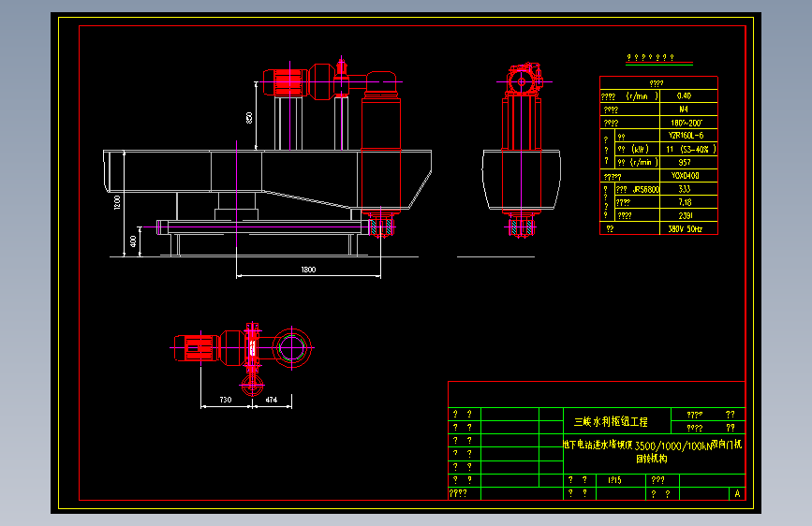Click the 730 dimension value
The width and height of the screenshot is (812, 526).
226,400
